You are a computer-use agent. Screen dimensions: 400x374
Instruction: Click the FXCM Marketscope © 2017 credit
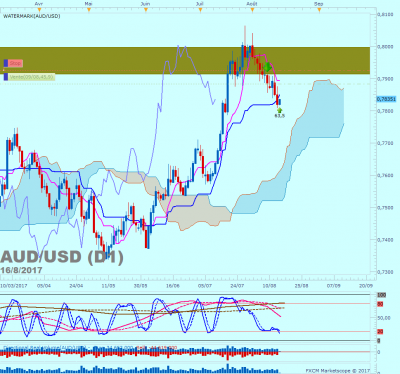click(338, 371)
